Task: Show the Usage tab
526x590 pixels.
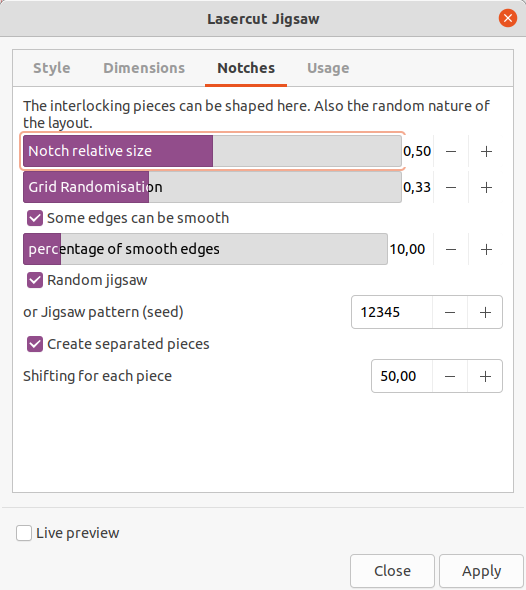Action: (x=328, y=68)
